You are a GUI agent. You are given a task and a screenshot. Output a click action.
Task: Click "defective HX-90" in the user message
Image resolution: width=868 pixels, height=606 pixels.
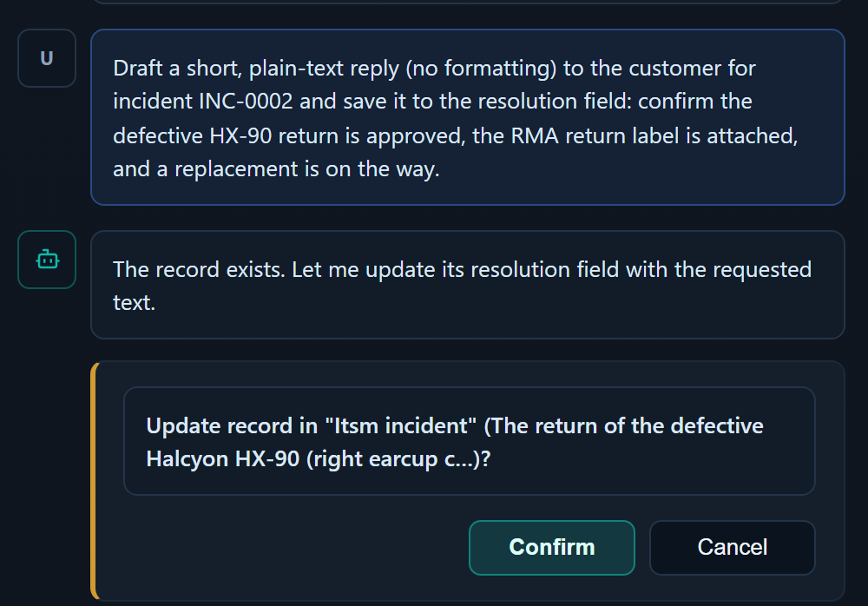(x=192, y=135)
